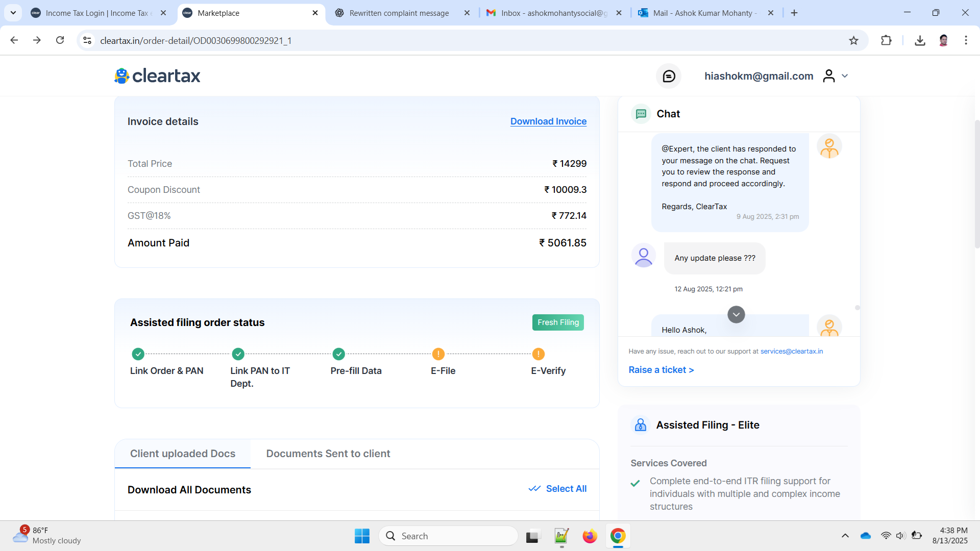Select the Client uploaded Docs tab
This screenshot has width=980, height=551.
click(183, 454)
